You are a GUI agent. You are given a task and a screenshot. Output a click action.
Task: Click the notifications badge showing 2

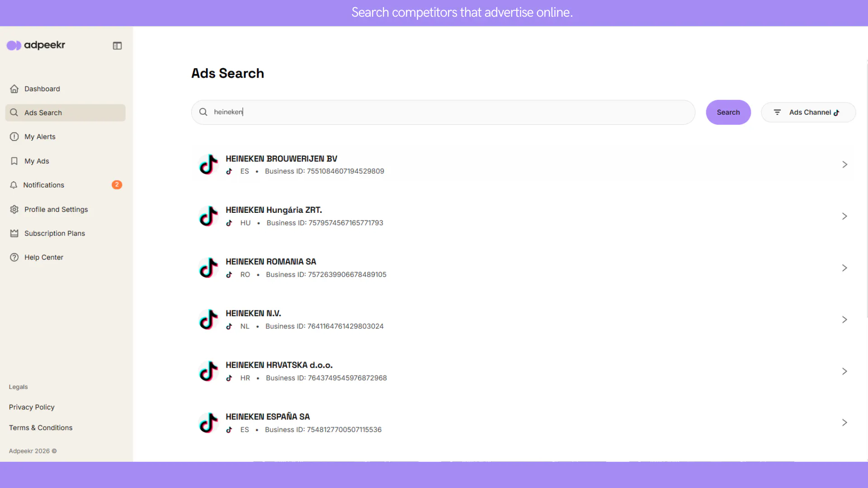117,185
